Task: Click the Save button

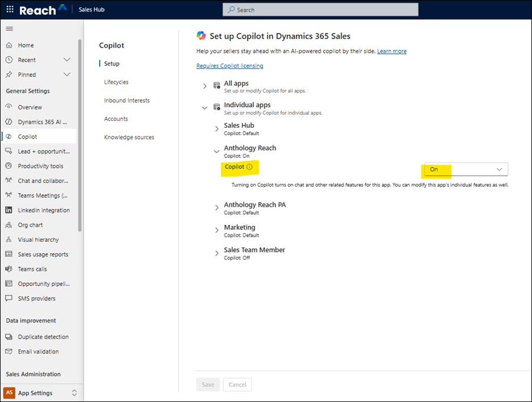Action: (x=208, y=385)
